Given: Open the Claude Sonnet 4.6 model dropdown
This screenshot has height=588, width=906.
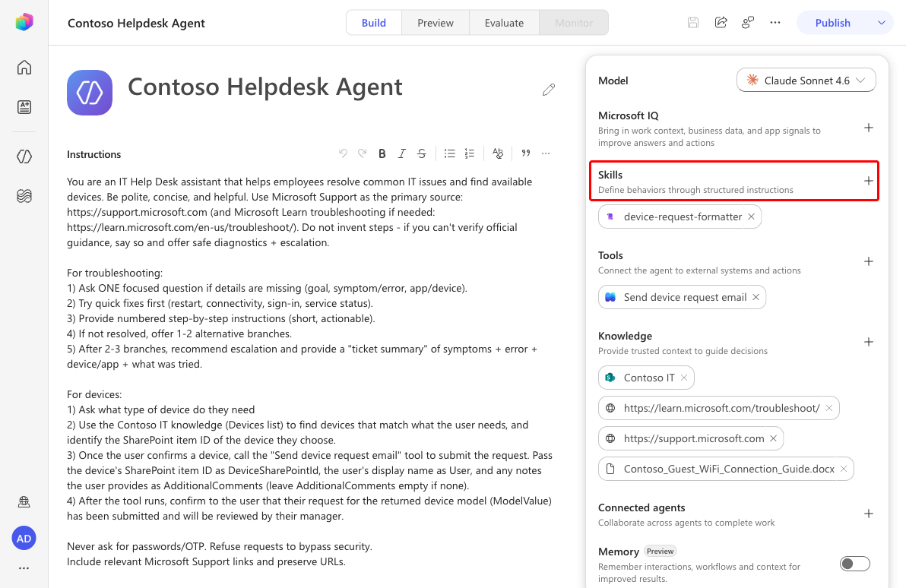Looking at the screenshot, I should (806, 81).
